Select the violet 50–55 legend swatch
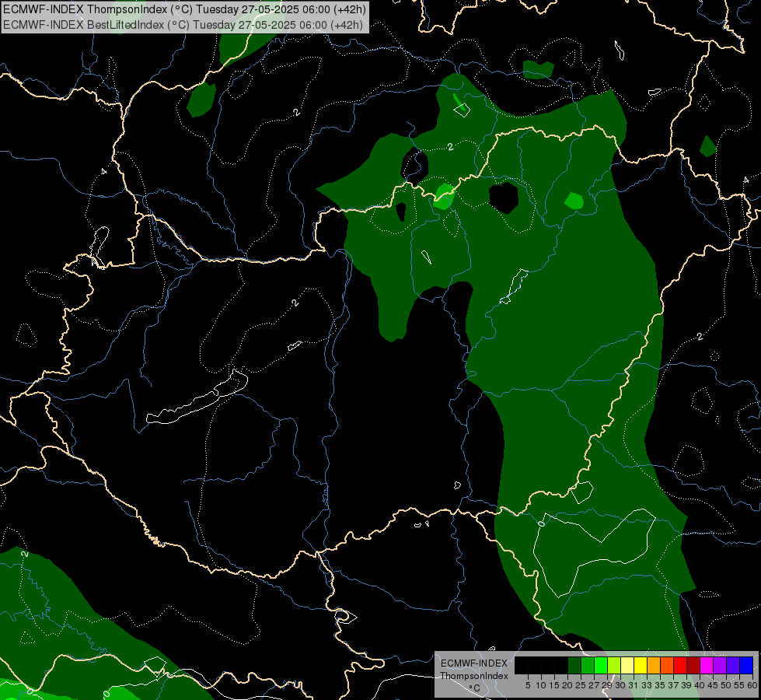This screenshot has height=700, width=761. (733, 665)
